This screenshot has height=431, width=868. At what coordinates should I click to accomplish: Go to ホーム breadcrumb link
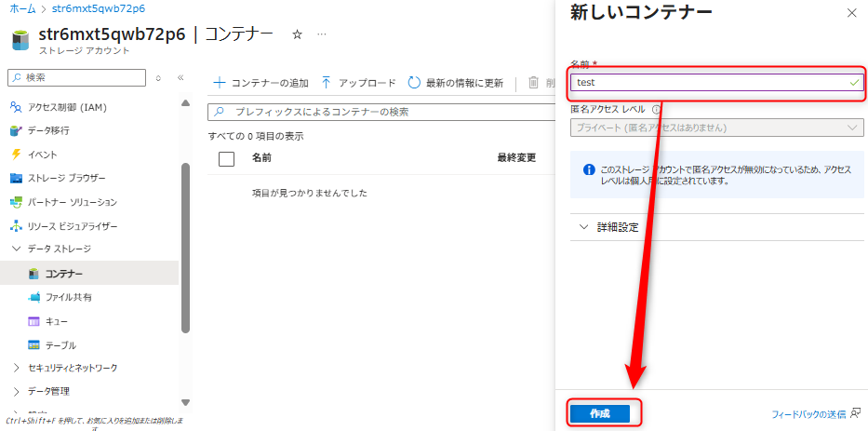pyautogui.click(x=22, y=9)
